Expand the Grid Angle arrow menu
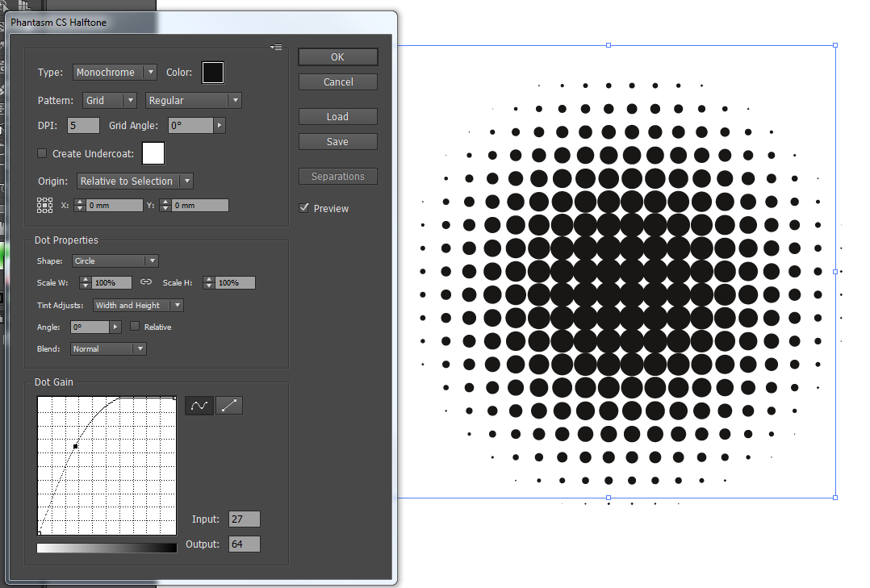Image resolution: width=870 pixels, height=588 pixels. [220, 125]
